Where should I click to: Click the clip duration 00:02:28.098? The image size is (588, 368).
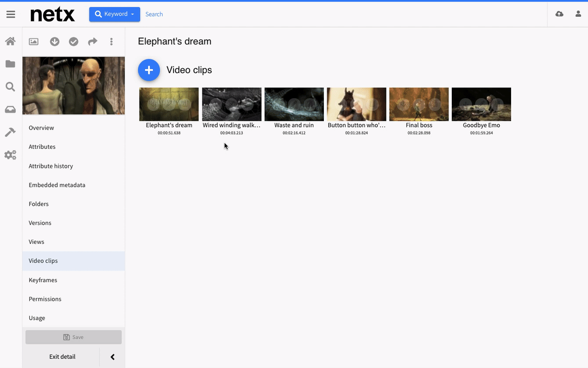tap(419, 133)
